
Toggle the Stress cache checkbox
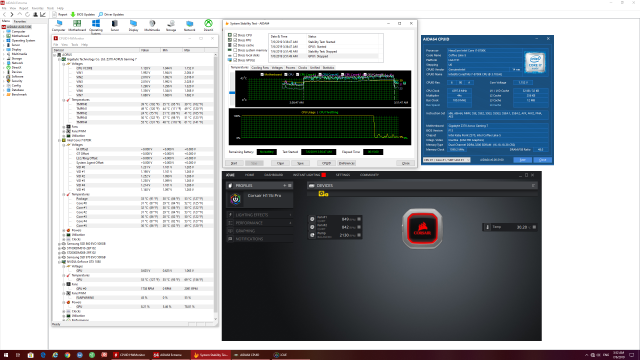point(235,45)
